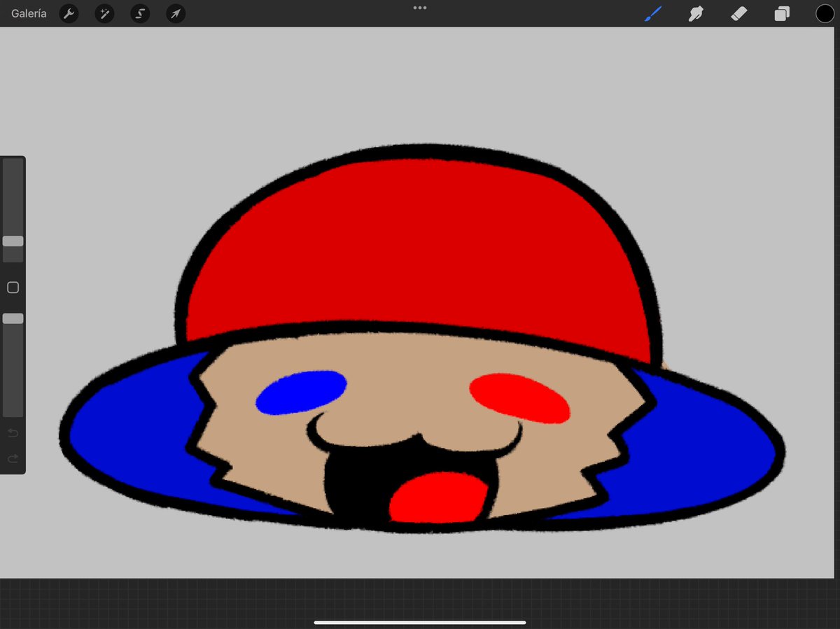Viewport: 840px width, 629px height.
Task: Select the Eraser tool
Action: pyautogui.click(x=739, y=13)
